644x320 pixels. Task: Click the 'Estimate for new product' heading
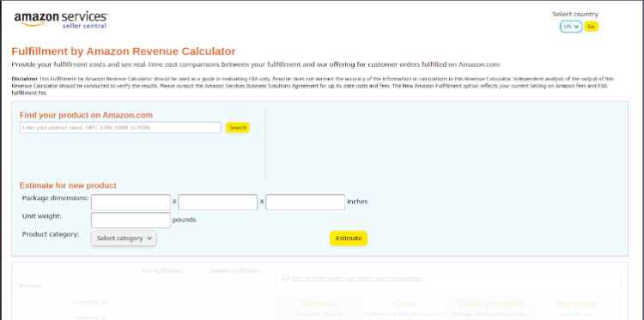[68, 185]
